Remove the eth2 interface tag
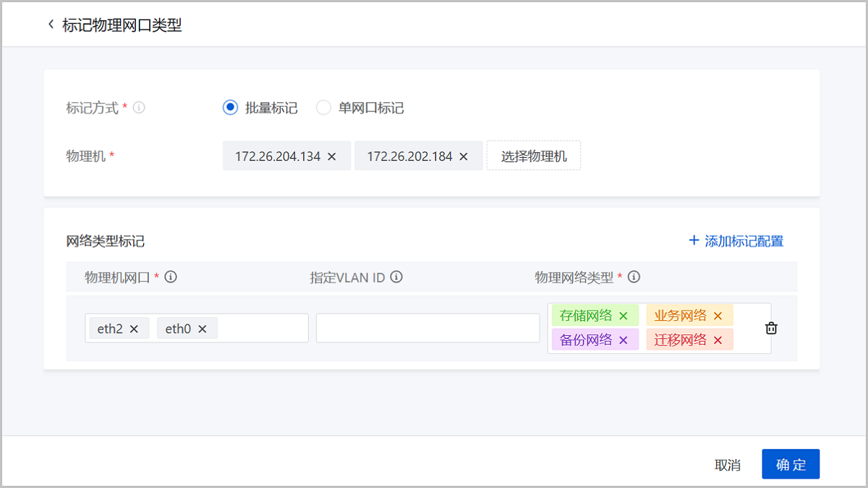The width and height of the screenshot is (868, 488). coord(134,329)
